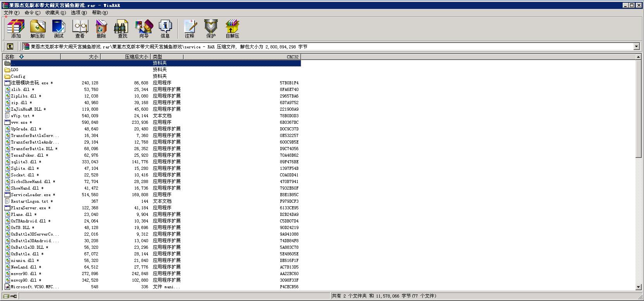Go up one folder level button
Image resolution: width=644 pixels, height=301 pixels.
10,46
